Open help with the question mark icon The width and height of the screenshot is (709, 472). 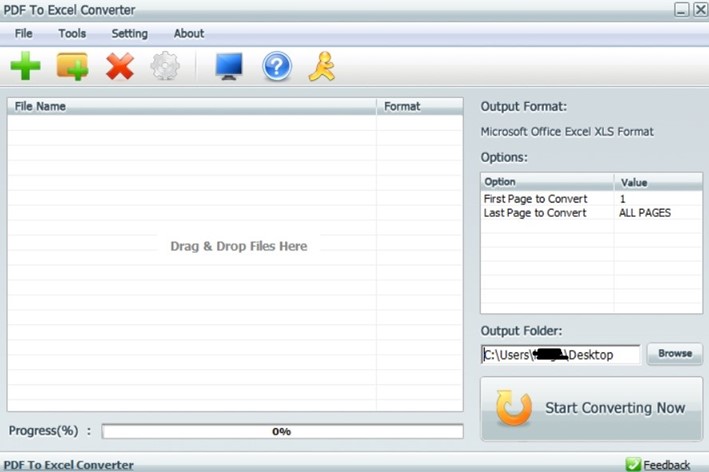277,66
